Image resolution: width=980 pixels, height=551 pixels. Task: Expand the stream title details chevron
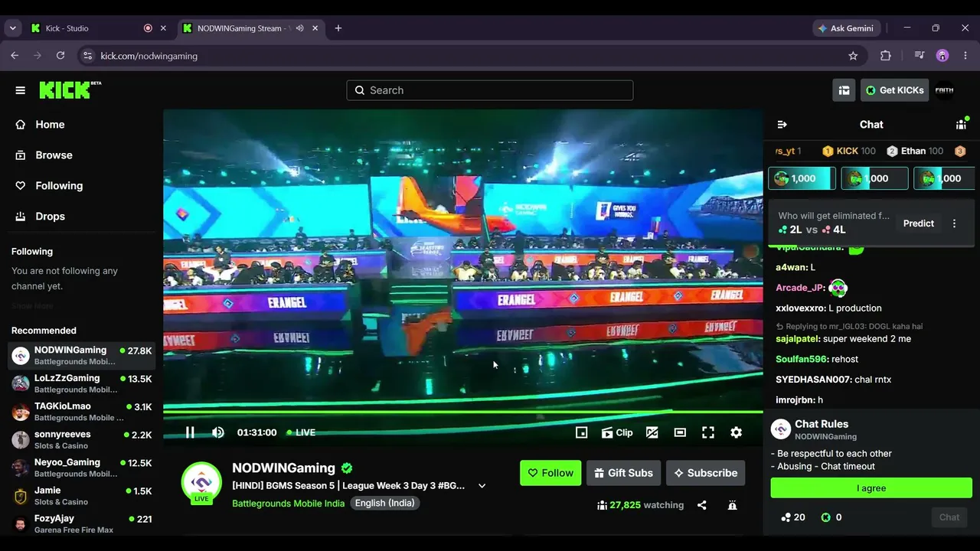click(482, 486)
